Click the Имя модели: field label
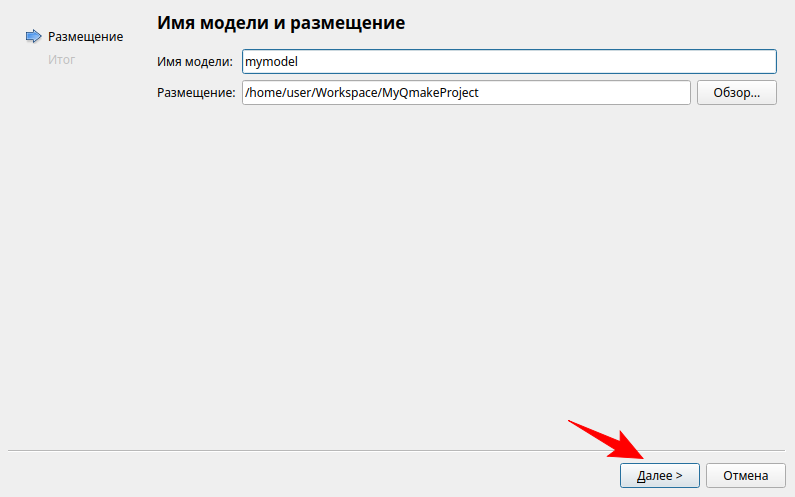Image resolution: width=795 pixels, height=497 pixels. (x=195, y=62)
